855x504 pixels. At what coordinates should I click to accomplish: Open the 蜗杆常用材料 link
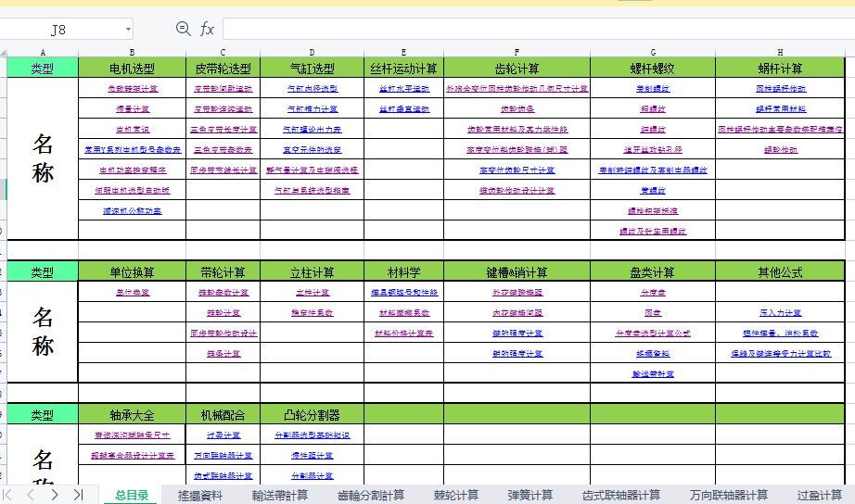click(781, 109)
